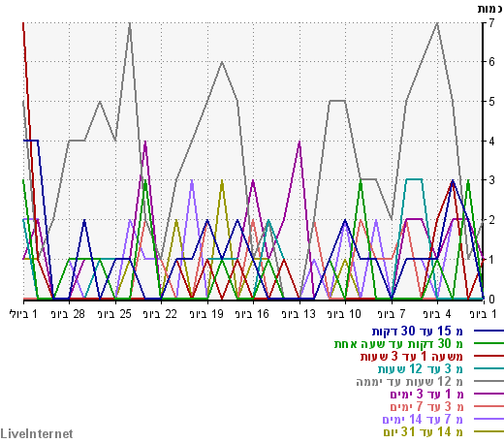Viewport: 504px width, 443px height.
Task: Click y-axis tick value 6
Action: (x=491, y=62)
